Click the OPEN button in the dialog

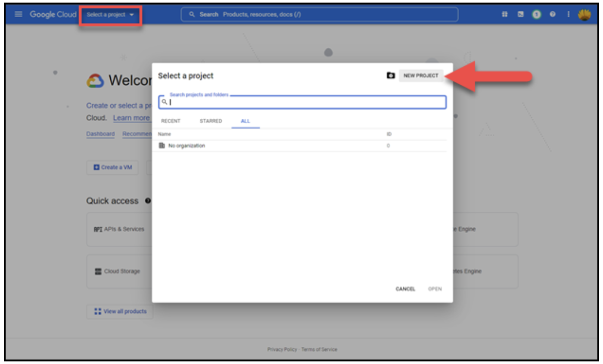pyautogui.click(x=435, y=289)
